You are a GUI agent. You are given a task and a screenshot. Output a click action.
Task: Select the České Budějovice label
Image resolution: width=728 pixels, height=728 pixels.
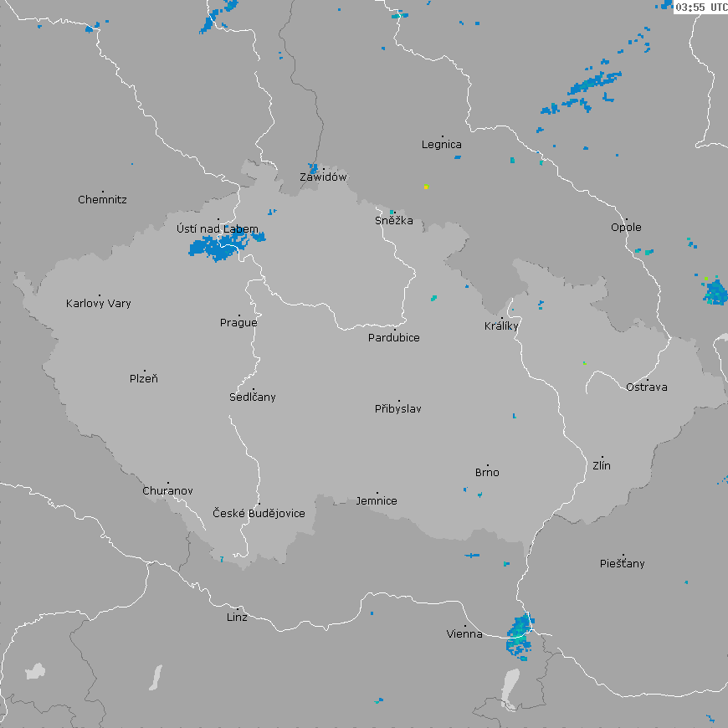click(x=259, y=513)
